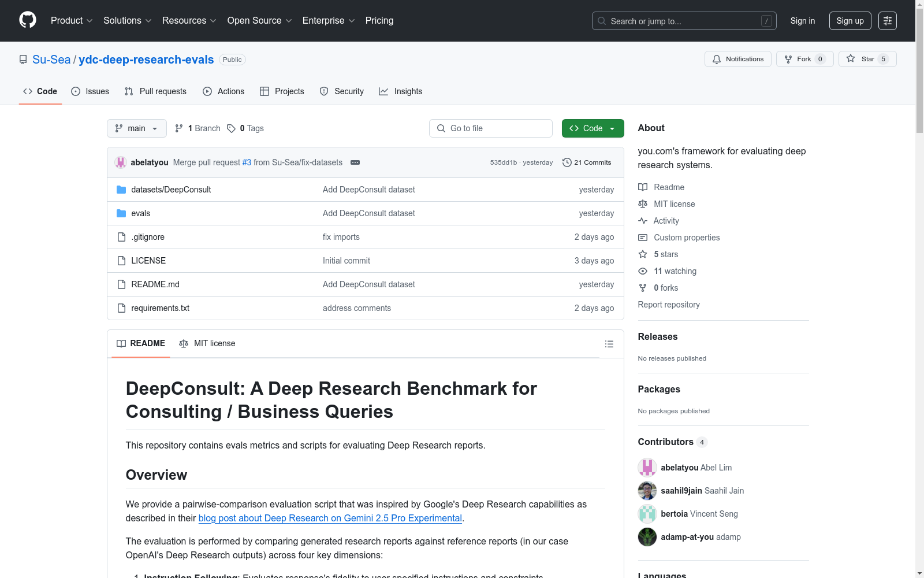Open the Pricing page link
The height and width of the screenshot is (578, 924).
tap(379, 21)
